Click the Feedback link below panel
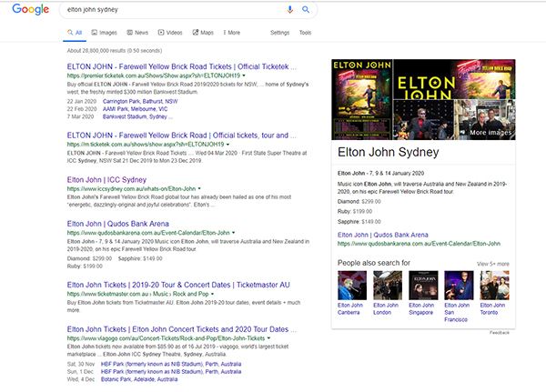 [x=499, y=333]
